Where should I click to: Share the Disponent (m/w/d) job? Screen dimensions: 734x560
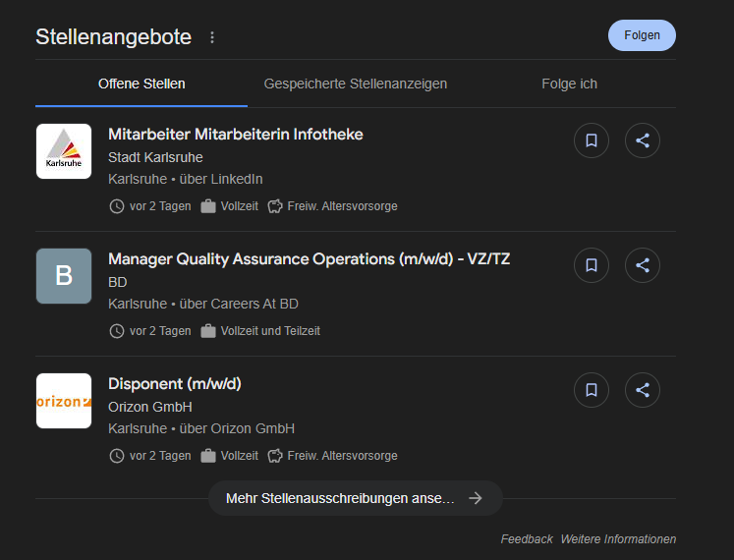[x=643, y=390]
